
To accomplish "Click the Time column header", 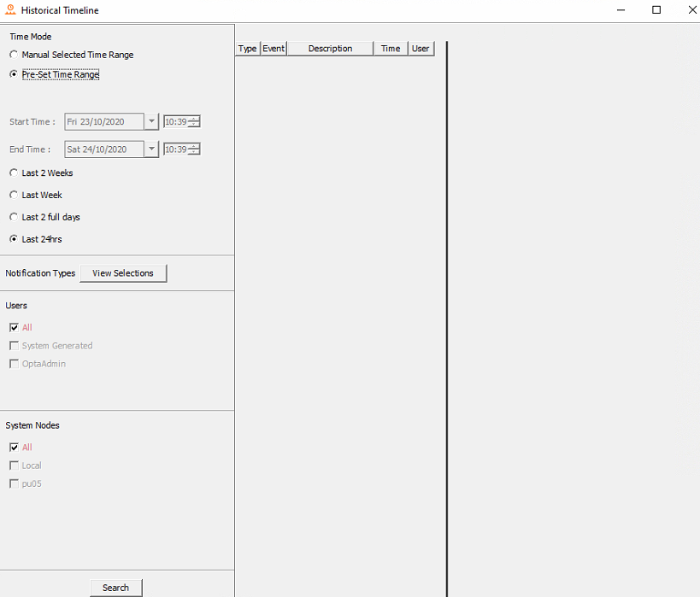I will coord(391,49).
